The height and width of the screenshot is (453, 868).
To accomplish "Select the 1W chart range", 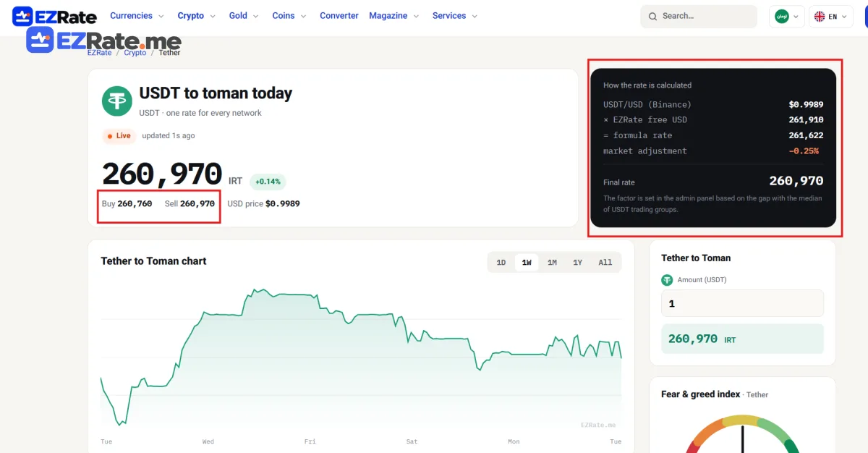I will click(x=527, y=263).
